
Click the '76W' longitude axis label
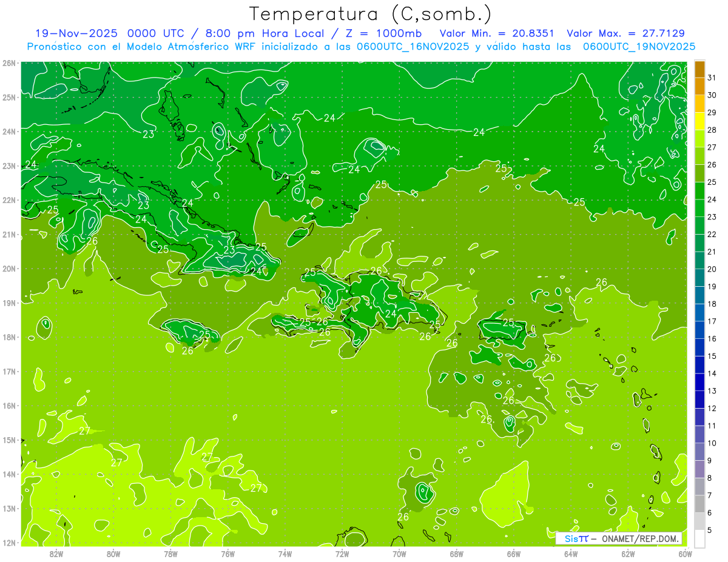227,554
